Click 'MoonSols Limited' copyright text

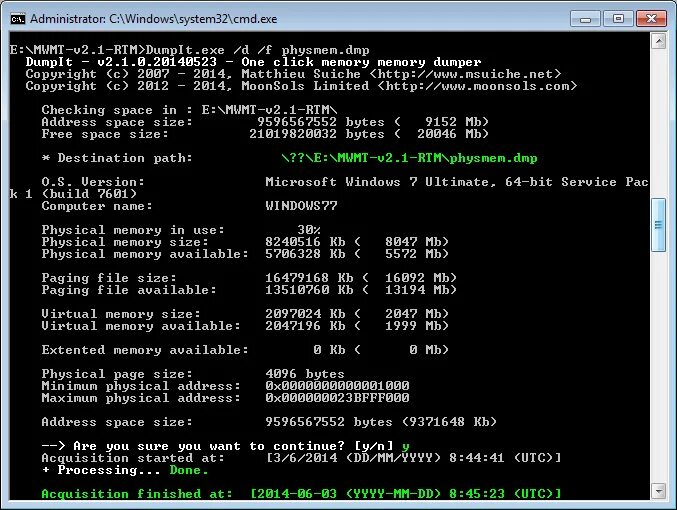click(305, 86)
